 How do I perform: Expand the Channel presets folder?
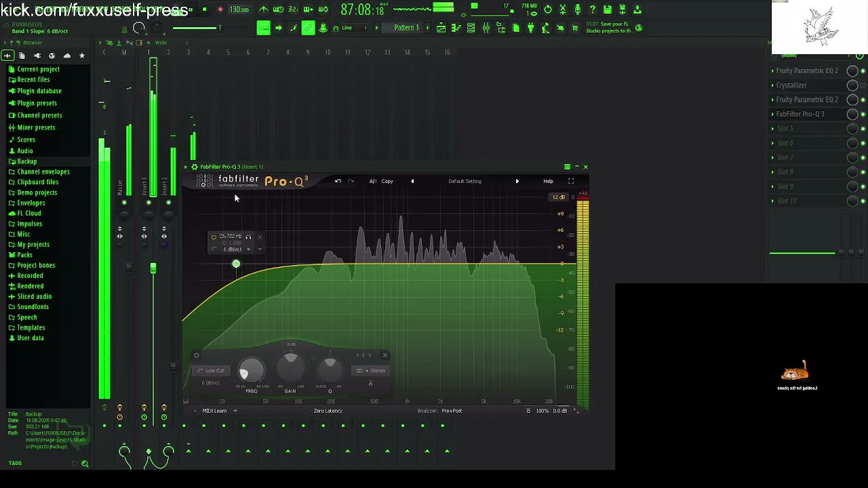[39, 115]
